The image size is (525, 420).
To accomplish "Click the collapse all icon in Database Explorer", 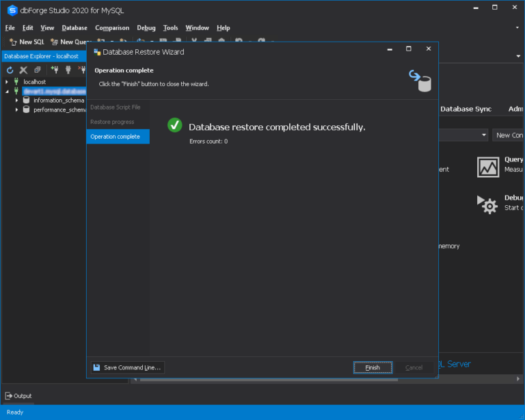I will [x=37, y=70].
